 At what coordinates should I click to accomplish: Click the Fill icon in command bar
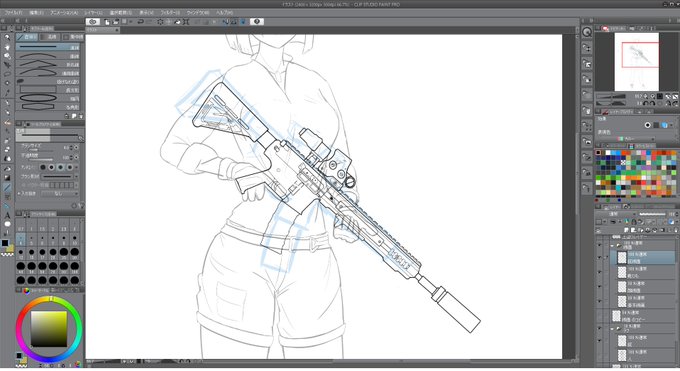[177, 22]
